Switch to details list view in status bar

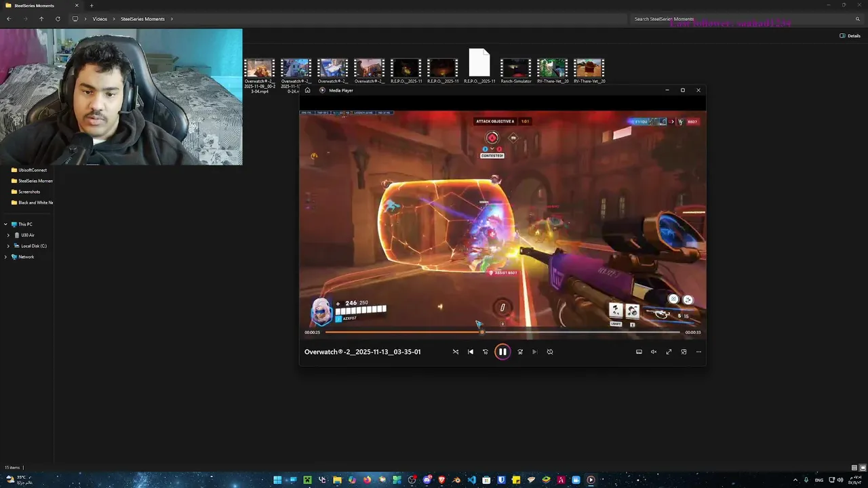(854, 468)
